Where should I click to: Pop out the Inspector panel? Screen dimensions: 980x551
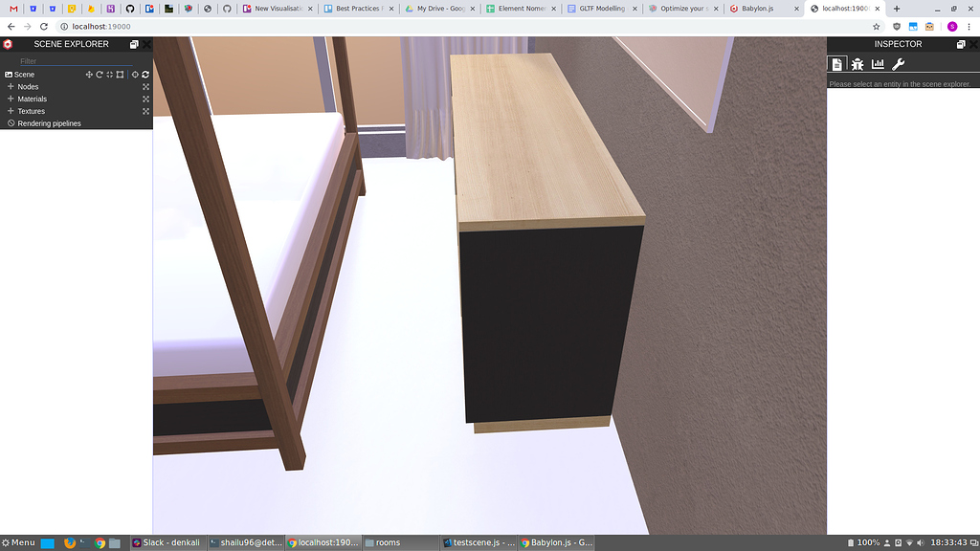point(962,44)
